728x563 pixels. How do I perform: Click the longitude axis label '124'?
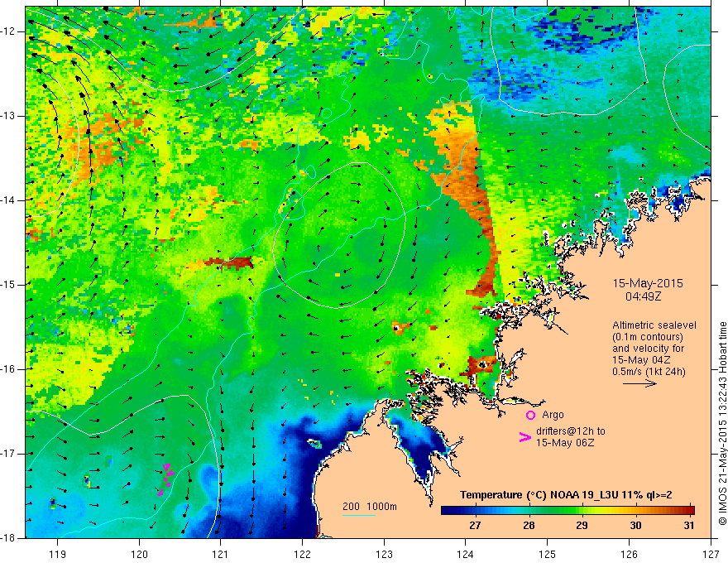466,554
